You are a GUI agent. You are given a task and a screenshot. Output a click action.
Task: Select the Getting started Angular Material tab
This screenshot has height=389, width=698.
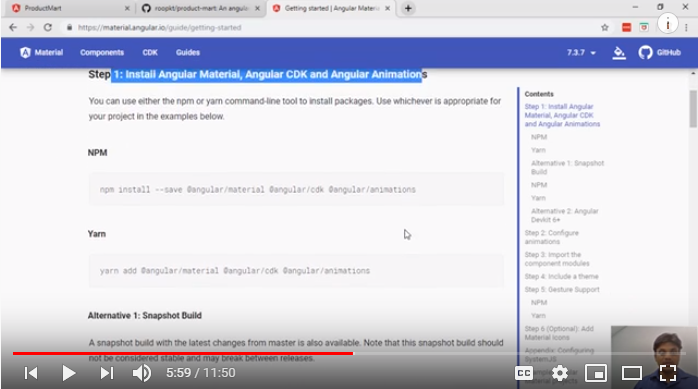(x=331, y=8)
